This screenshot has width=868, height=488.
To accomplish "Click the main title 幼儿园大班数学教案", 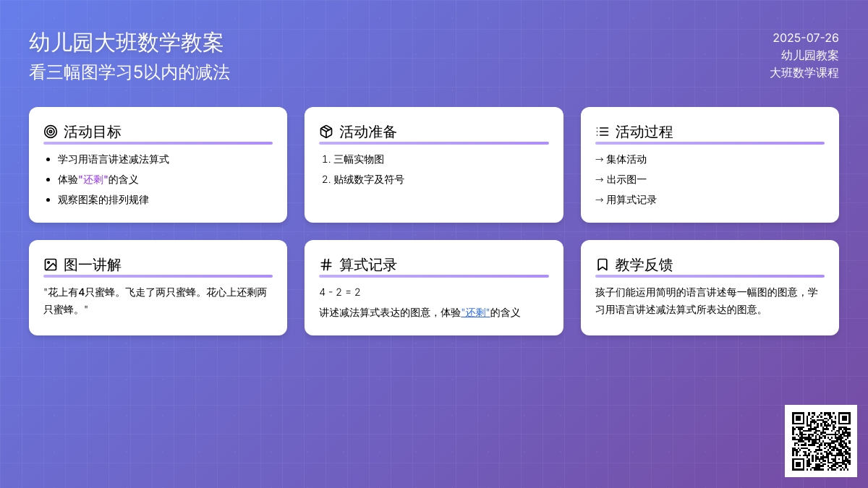I will 127,43.
